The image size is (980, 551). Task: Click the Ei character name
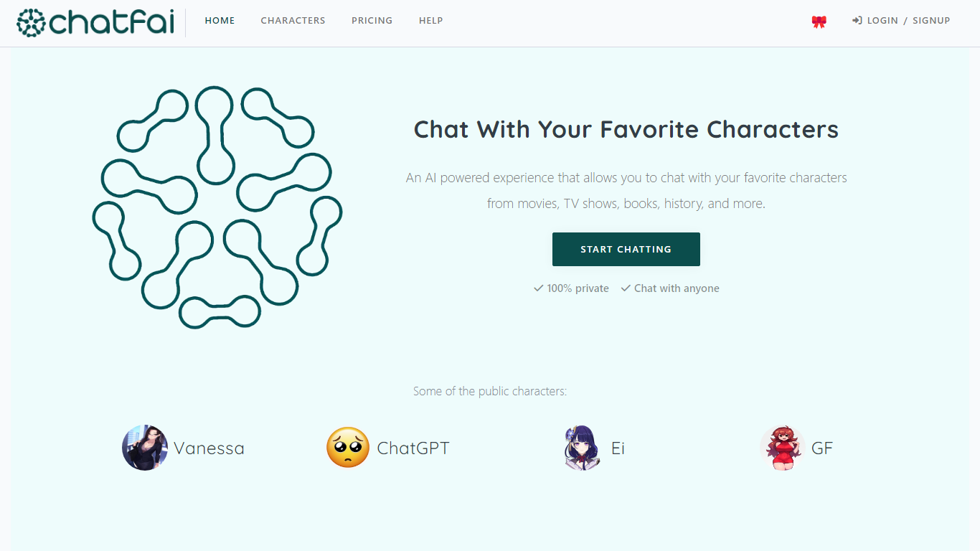(x=618, y=448)
